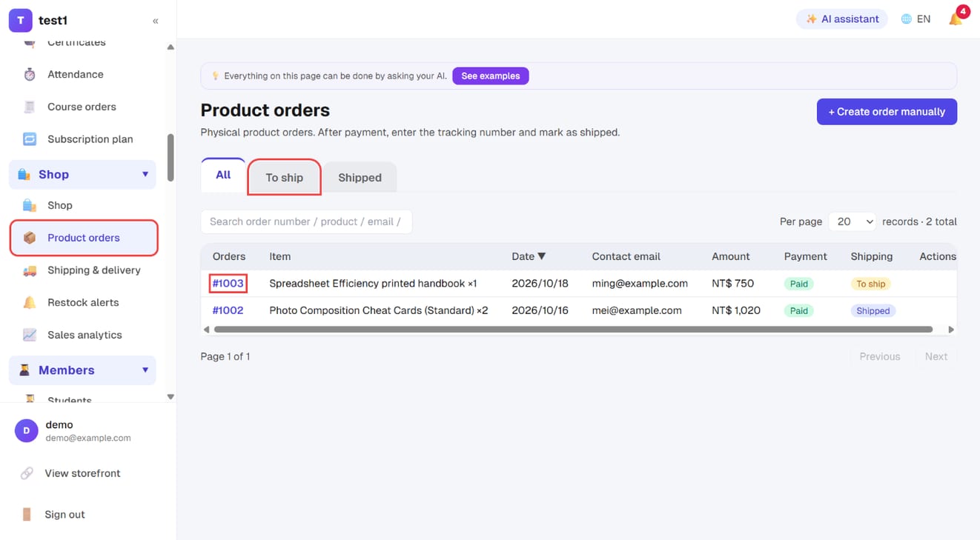The image size is (980, 540).
Task: Click the Attendance stopwatch icon
Action: (x=30, y=74)
